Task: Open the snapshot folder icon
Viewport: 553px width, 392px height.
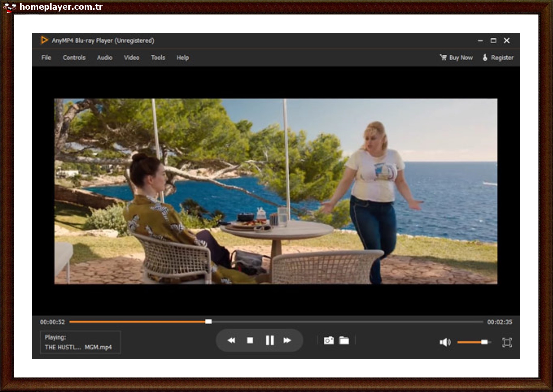Action: pyautogui.click(x=345, y=341)
